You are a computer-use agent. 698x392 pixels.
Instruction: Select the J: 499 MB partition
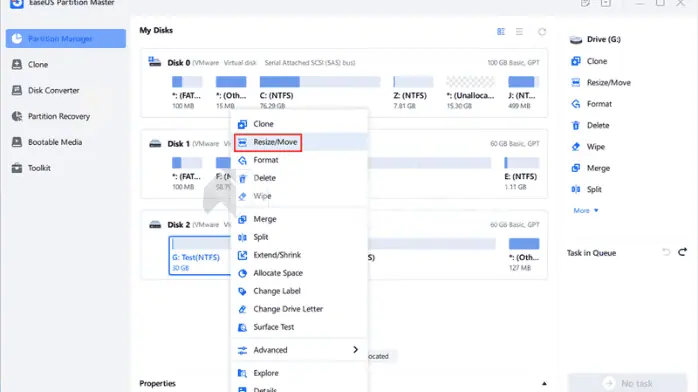click(524, 93)
